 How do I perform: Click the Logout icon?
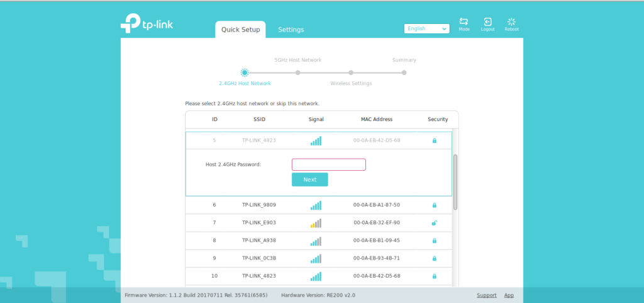click(x=487, y=22)
